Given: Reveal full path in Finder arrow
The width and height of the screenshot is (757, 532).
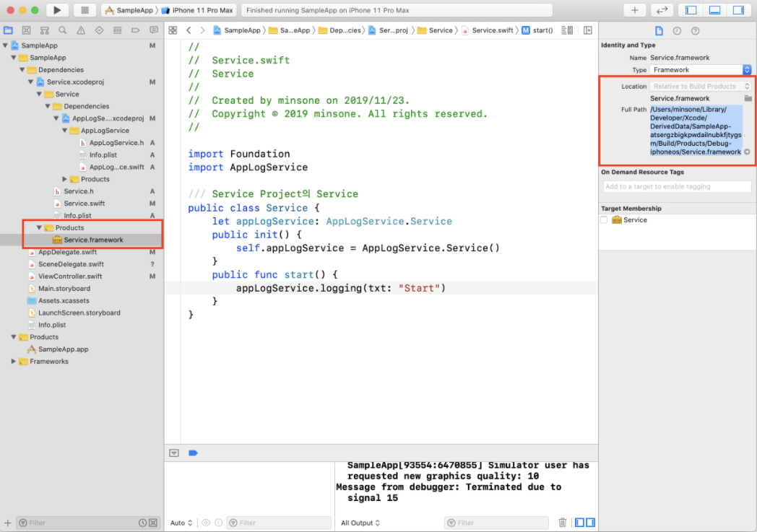Looking at the screenshot, I should pos(747,152).
